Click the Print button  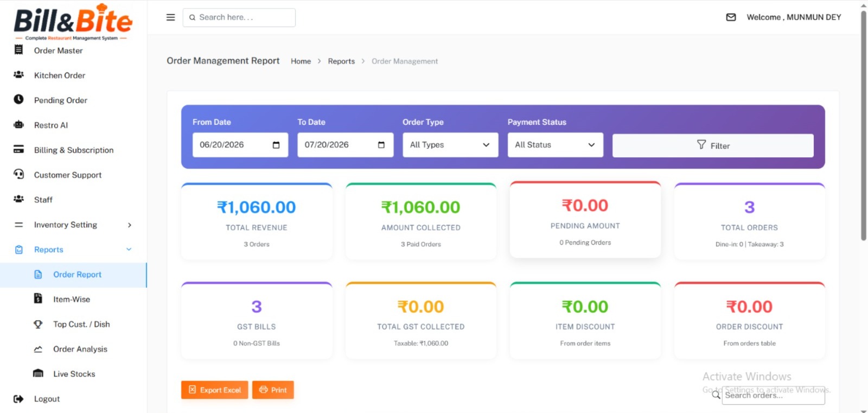[x=273, y=390]
